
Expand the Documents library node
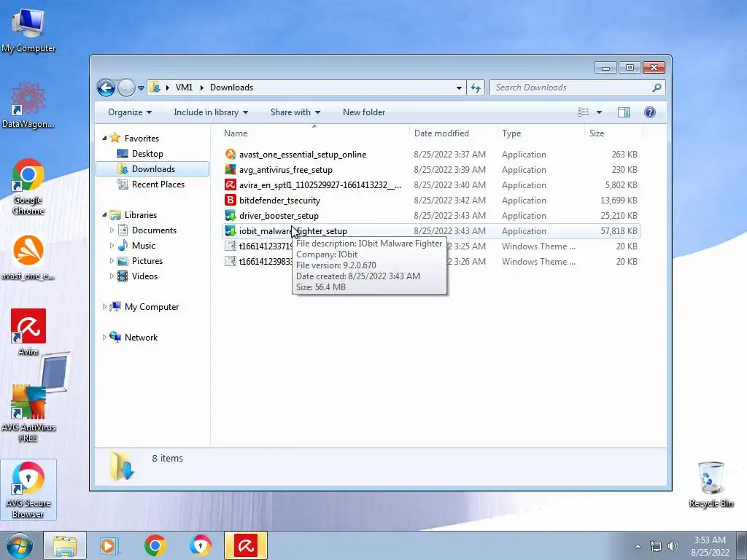pyautogui.click(x=112, y=230)
